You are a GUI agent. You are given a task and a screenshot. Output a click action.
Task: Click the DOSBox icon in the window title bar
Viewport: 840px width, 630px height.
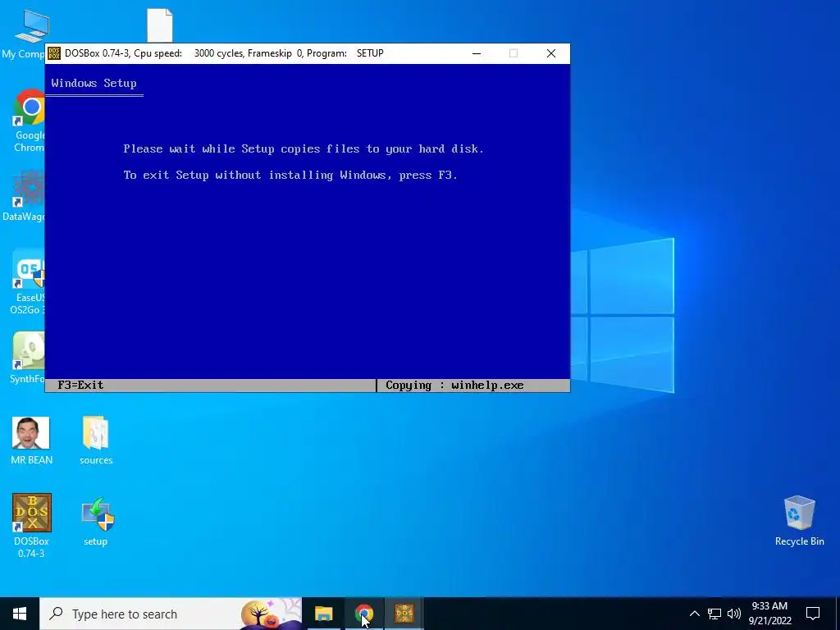54,53
